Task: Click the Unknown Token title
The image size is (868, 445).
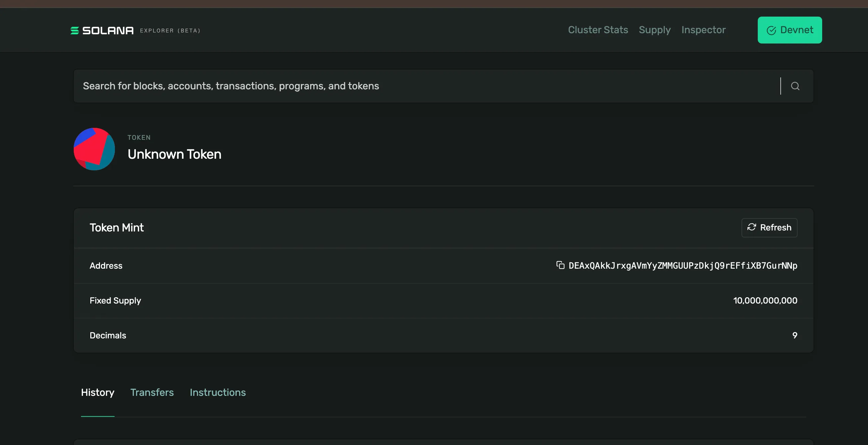Action: tap(174, 154)
